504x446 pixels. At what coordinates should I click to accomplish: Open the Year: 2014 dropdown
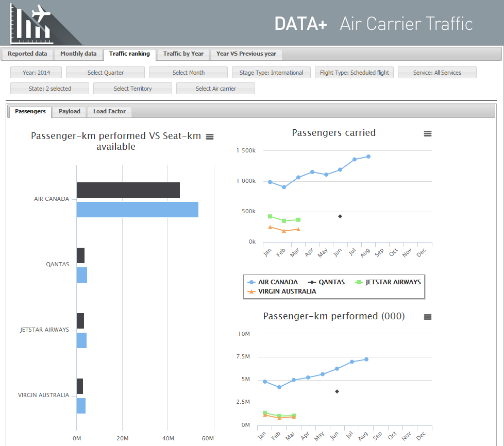click(x=36, y=73)
